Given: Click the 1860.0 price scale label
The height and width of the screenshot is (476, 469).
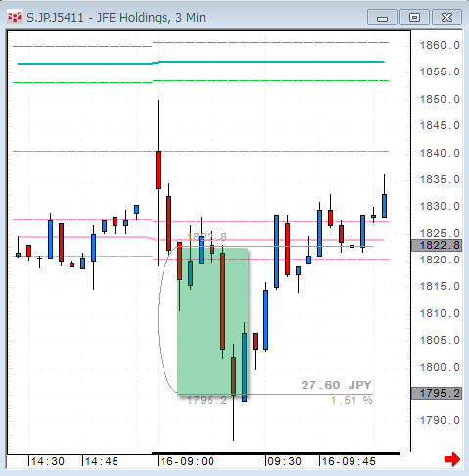Looking at the screenshot, I should click(x=440, y=45).
